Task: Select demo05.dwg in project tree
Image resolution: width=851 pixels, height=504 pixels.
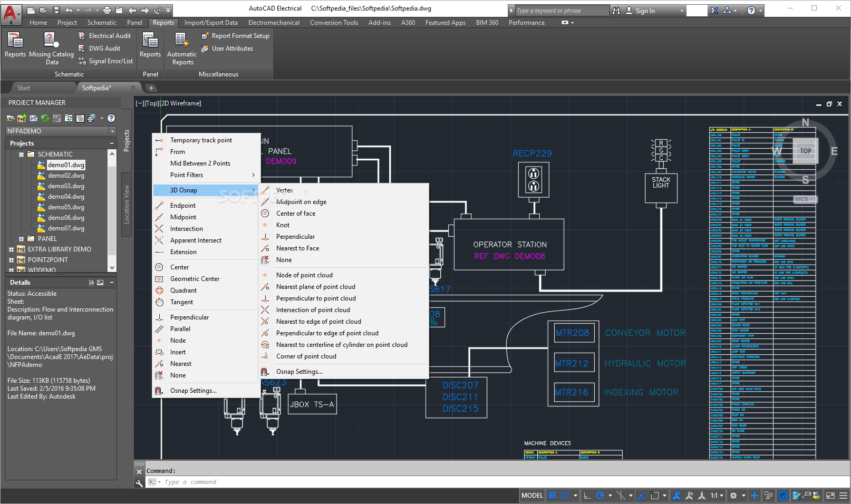Action: click(x=66, y=207)
